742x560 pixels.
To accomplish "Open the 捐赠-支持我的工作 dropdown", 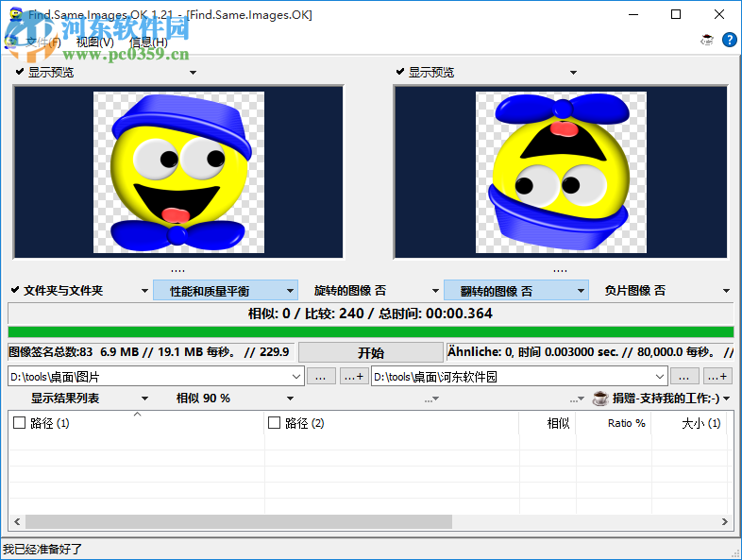I will pos(726,399).
